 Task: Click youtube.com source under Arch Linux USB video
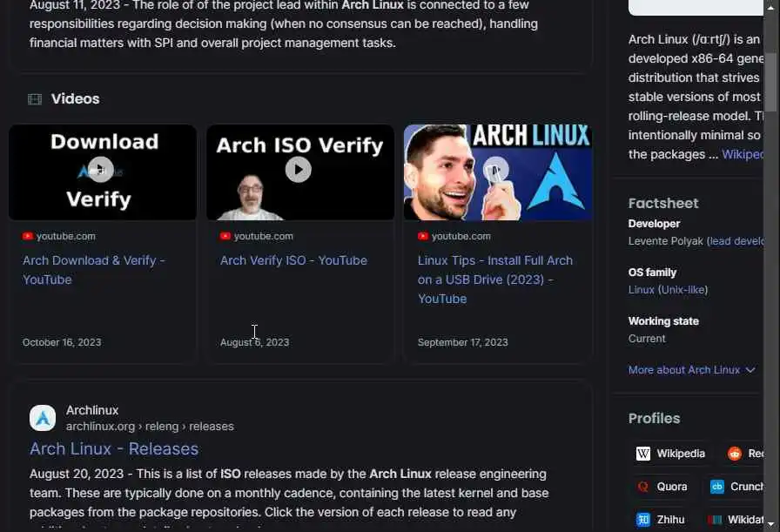coord(461,236)
